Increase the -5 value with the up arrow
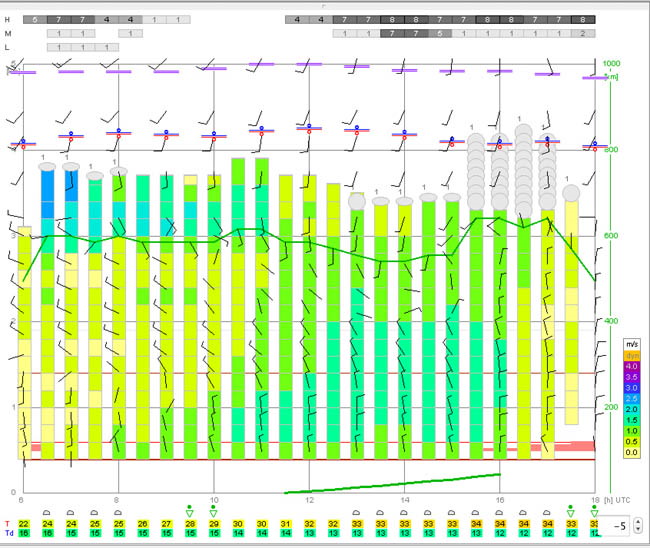Image resolution: width=650 pixels, height=548 pixels. click(x=638, y=522)
